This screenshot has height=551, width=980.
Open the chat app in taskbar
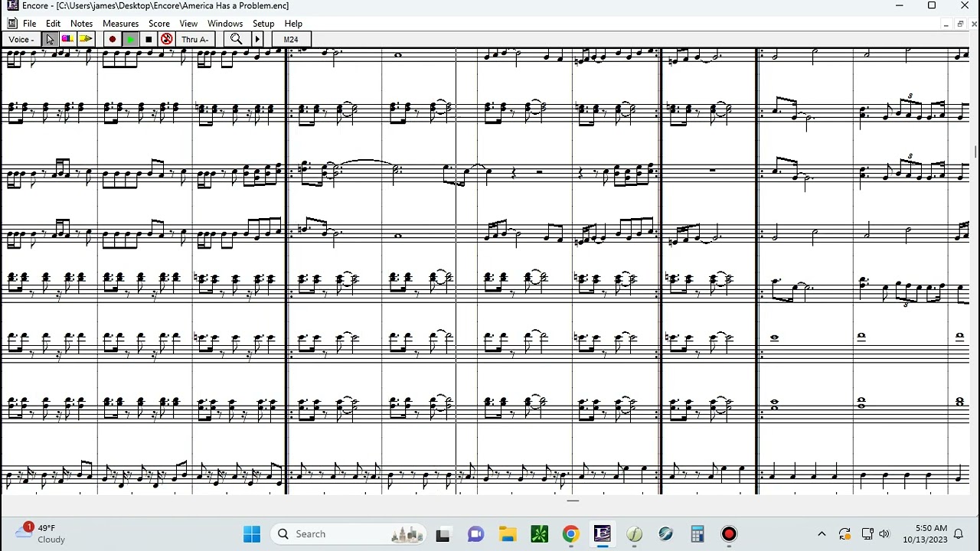click(475, 534)
